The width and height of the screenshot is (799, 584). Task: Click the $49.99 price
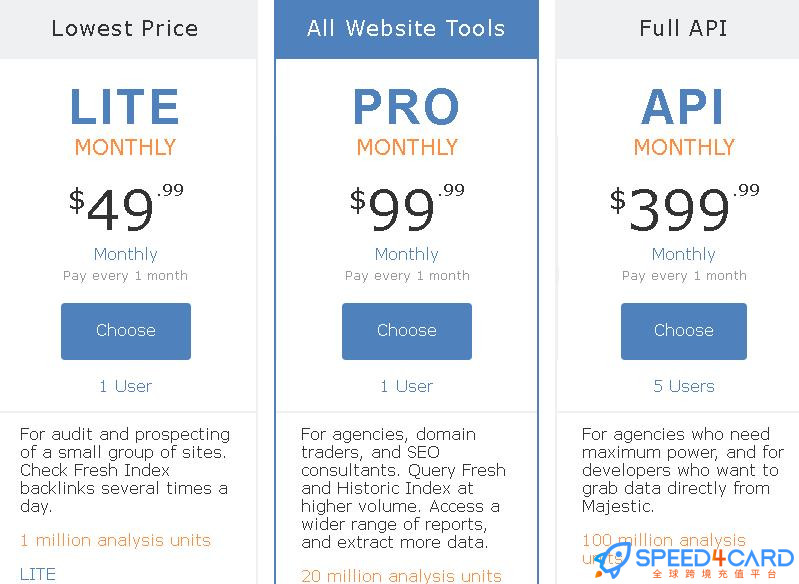(126, 208)
